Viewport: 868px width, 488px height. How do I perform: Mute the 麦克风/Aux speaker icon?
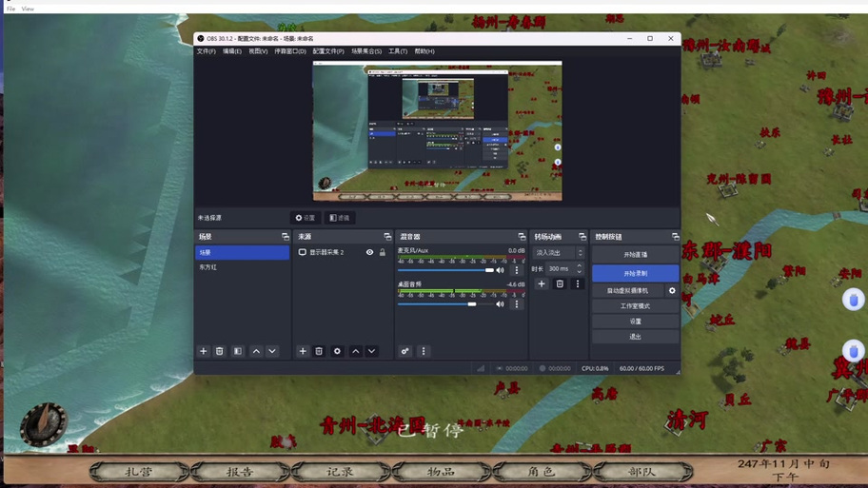tap(501, 270)
